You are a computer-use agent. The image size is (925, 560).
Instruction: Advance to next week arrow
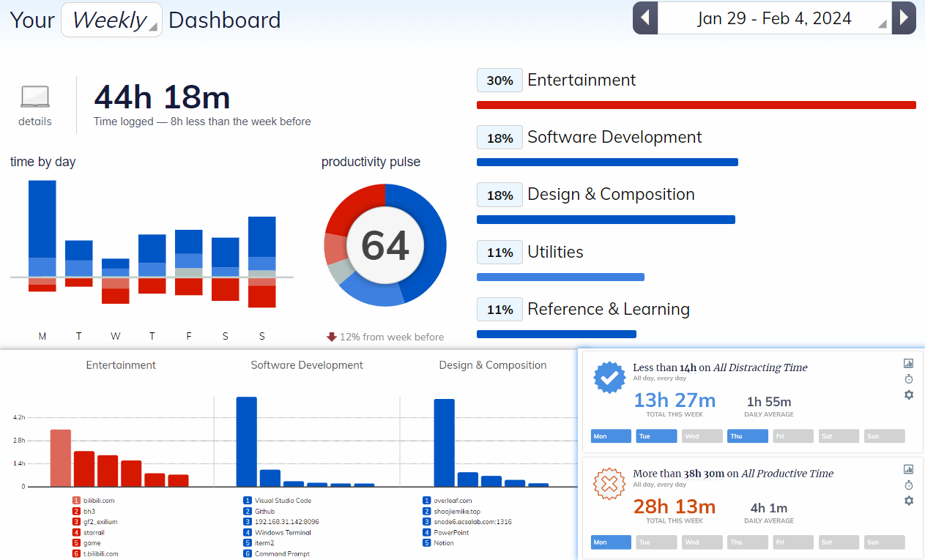coord(904,18)
